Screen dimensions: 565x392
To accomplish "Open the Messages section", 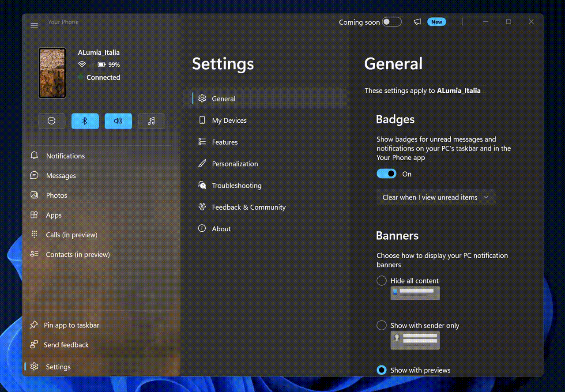I will tap(61, 175).
